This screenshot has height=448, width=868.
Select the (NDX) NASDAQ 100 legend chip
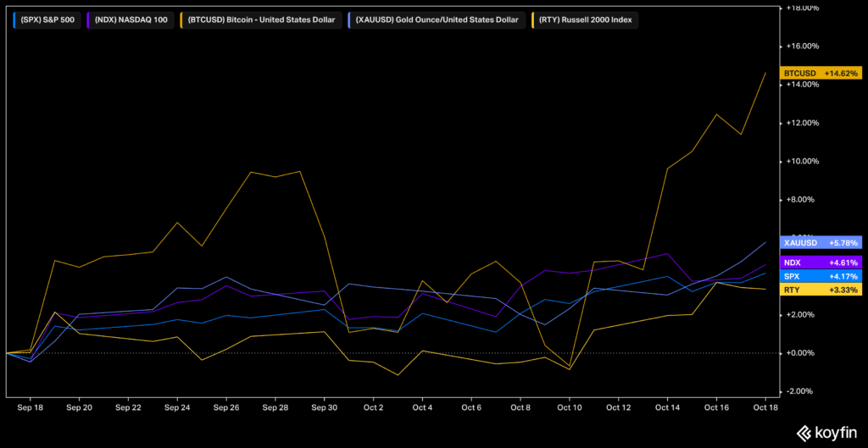pyautogui.click(x=131, y=20)
